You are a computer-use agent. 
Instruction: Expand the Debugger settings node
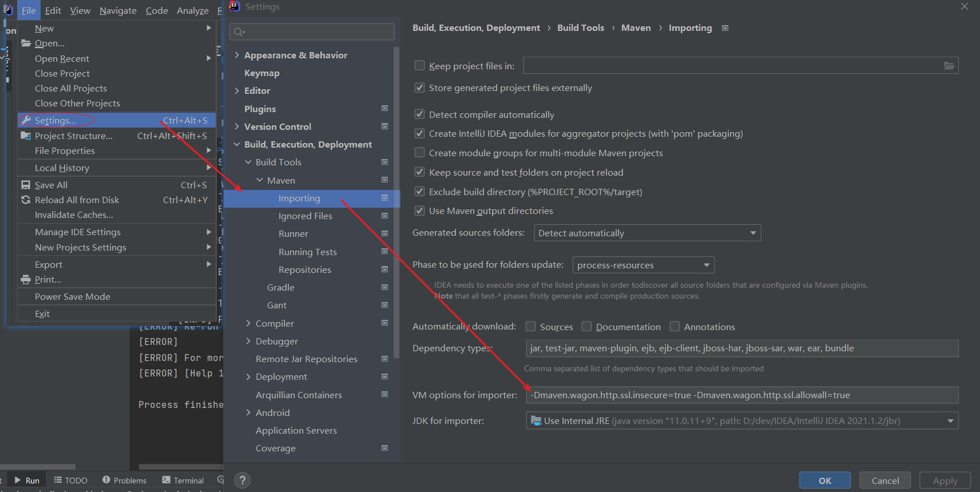tap(248, 341)
